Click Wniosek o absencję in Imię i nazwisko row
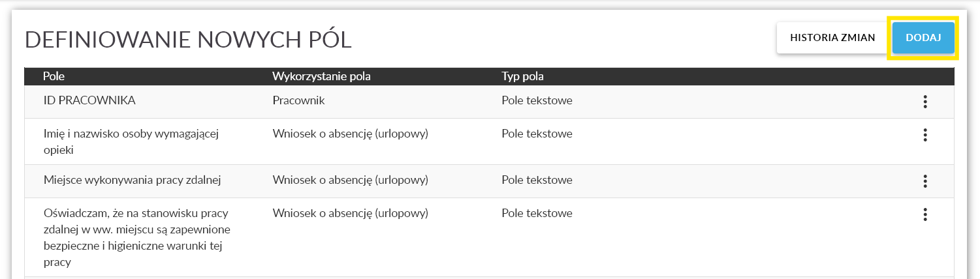 (349, 134)
